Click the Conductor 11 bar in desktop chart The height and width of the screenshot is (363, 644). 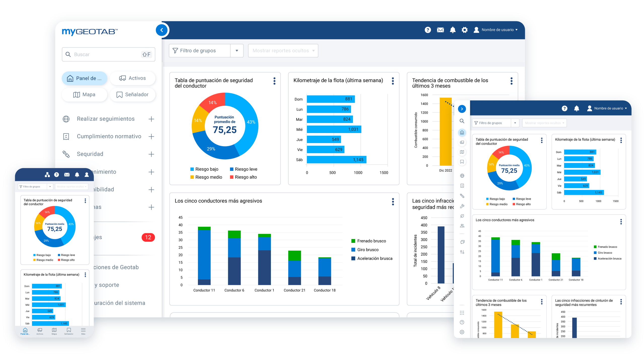pos(204,256)
